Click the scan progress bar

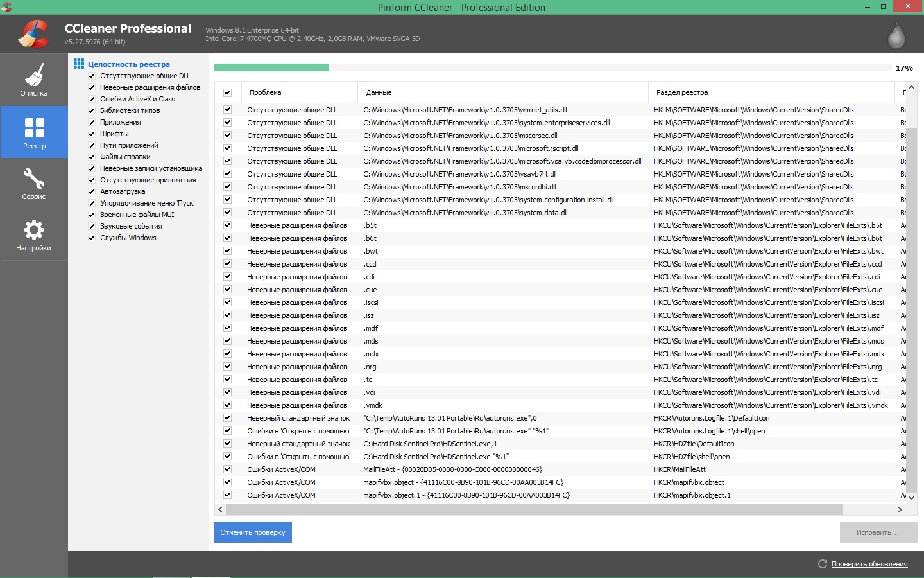pos(552,67)
